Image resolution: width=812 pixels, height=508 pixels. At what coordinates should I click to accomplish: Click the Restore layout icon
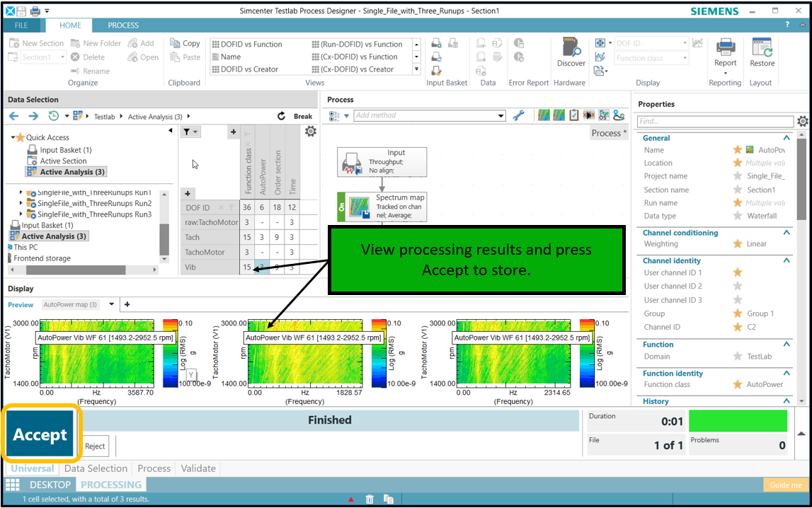[762, 49]
